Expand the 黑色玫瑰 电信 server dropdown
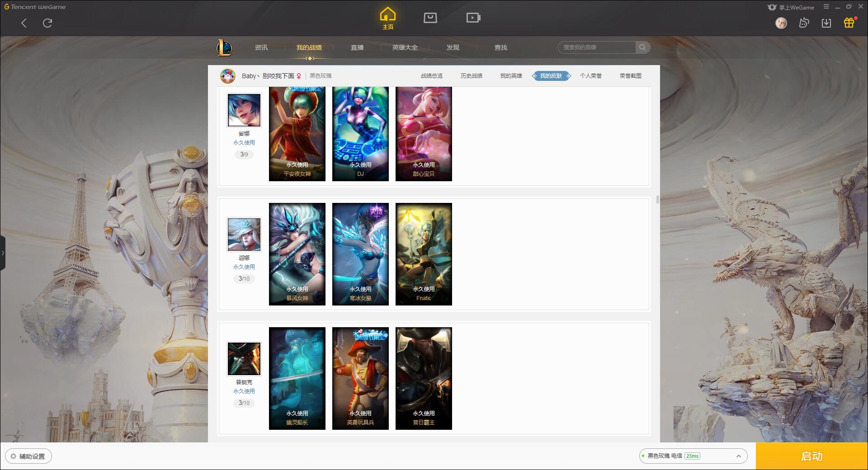The width and height of the screenshot is (868, 470). point(693,456)
